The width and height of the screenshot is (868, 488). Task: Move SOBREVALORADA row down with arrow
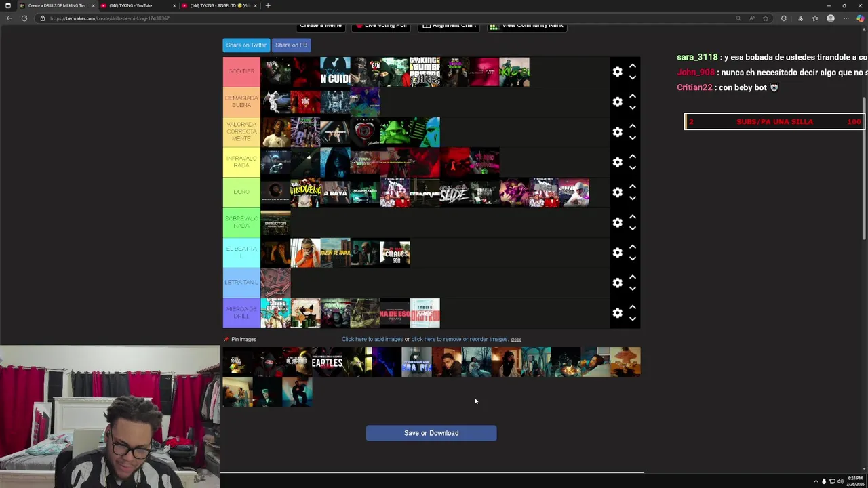[x=632, y=228]
